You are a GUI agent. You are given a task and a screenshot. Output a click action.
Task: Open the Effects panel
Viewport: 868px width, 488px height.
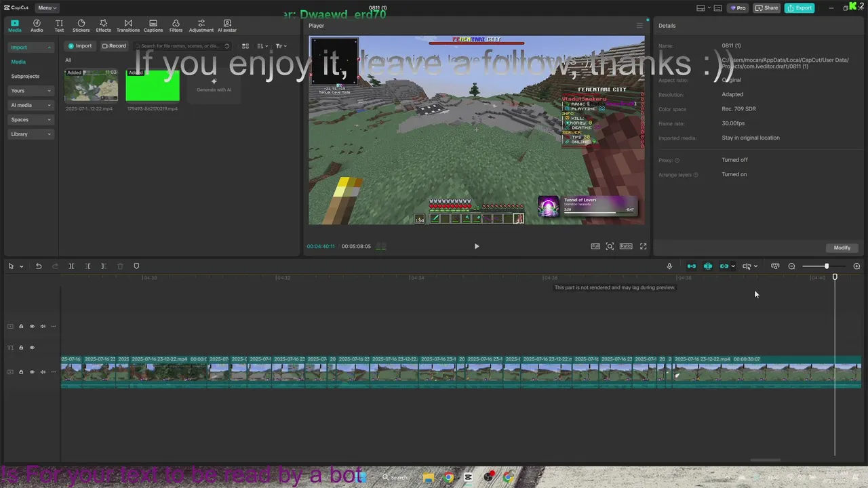click(103, 26)
